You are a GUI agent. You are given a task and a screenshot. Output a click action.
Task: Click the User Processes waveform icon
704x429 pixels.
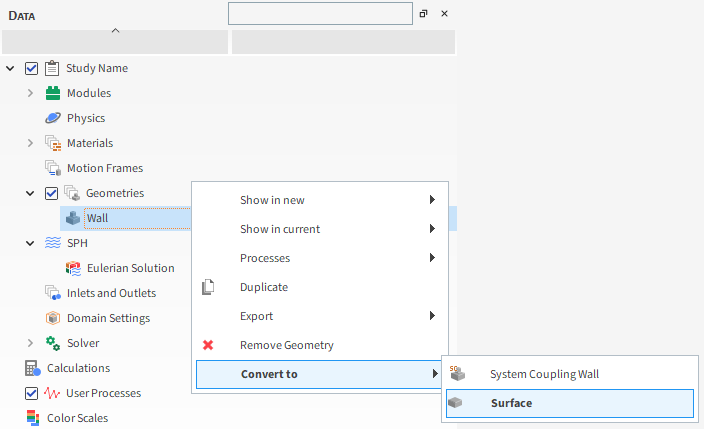(52, 394)
